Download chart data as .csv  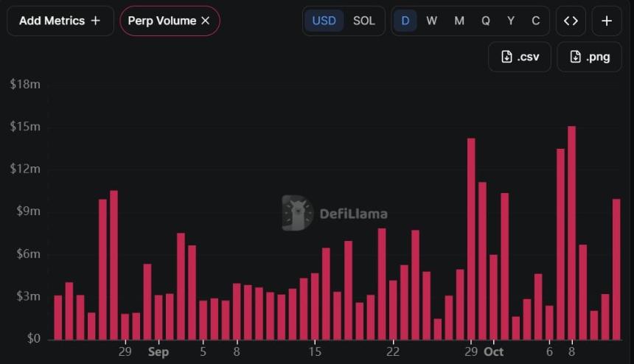point(520,57)
